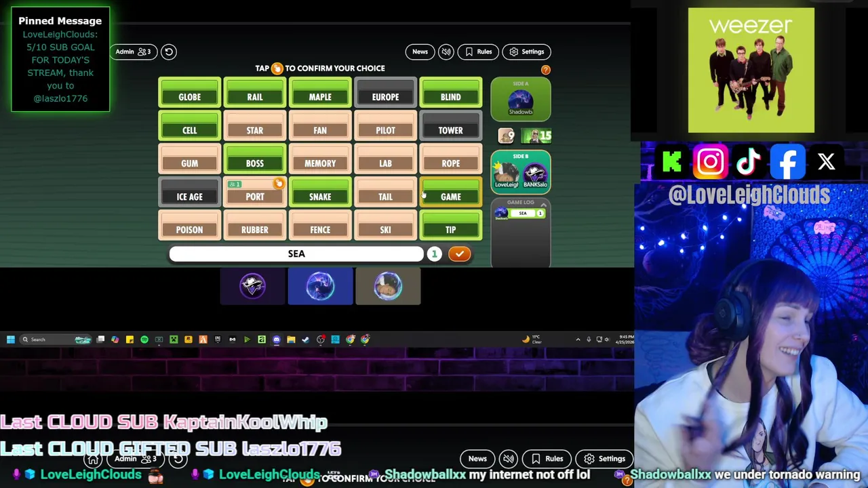
Task: Click the grey TOWER card
Action: pos(451,127)
